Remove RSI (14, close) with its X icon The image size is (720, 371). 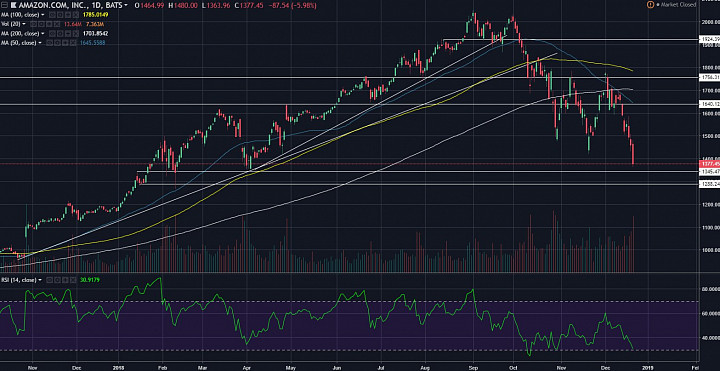pos(73,280)
